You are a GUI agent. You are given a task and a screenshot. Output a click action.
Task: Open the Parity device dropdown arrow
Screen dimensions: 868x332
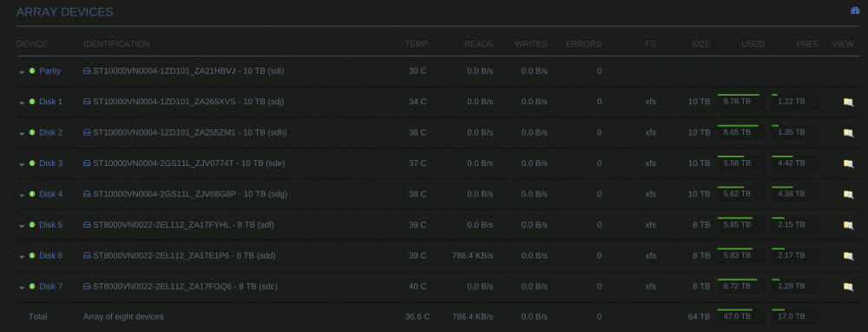click(22, 72)
